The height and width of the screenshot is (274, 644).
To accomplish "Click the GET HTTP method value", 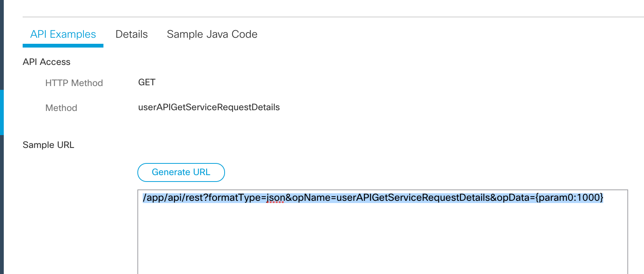I will (147, 82).
